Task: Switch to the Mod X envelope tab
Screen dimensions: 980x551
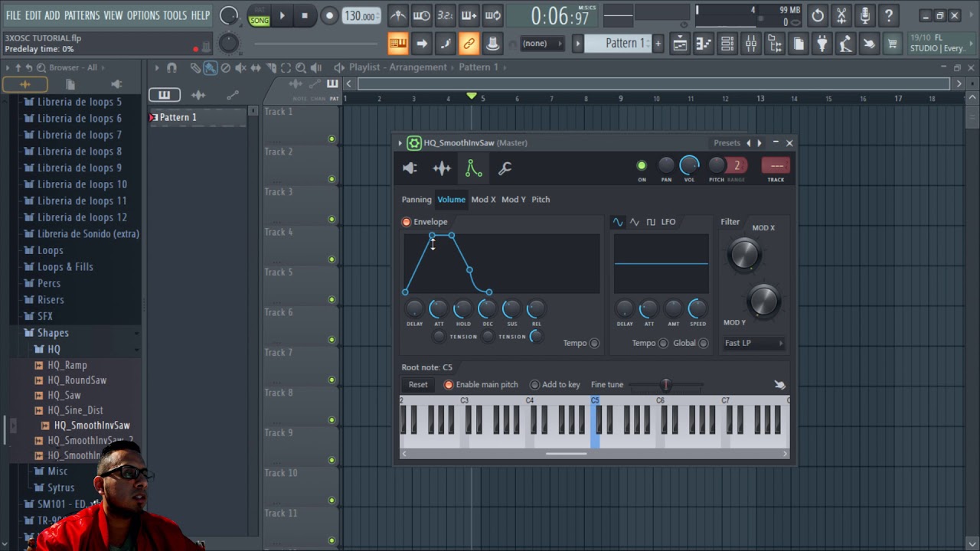Action: (483, 200)
